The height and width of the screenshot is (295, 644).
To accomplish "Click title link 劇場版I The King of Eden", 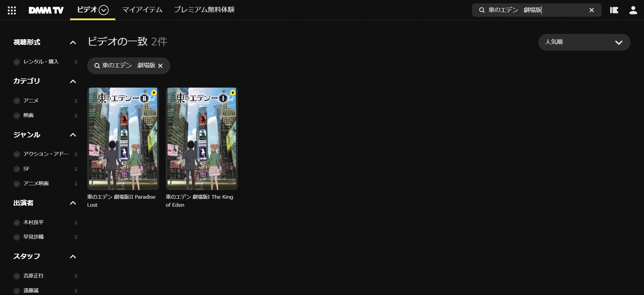I will (x=199, y=201).
